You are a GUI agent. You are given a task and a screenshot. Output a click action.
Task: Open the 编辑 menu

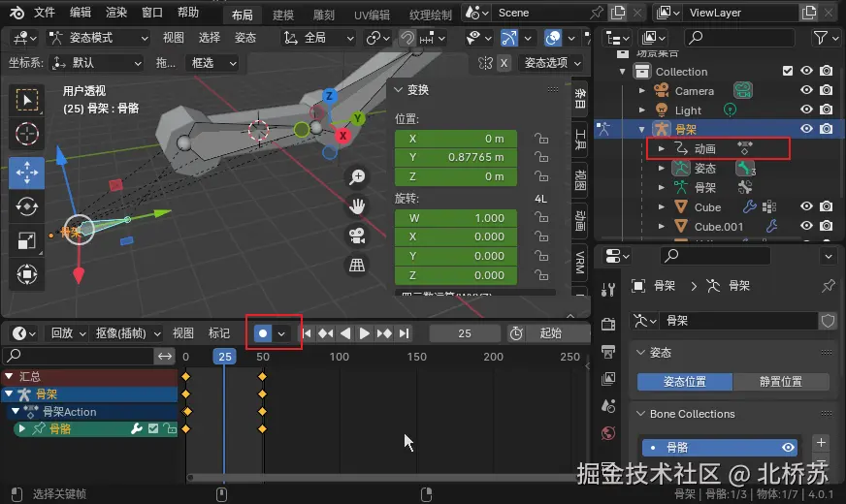pos(81,13)
